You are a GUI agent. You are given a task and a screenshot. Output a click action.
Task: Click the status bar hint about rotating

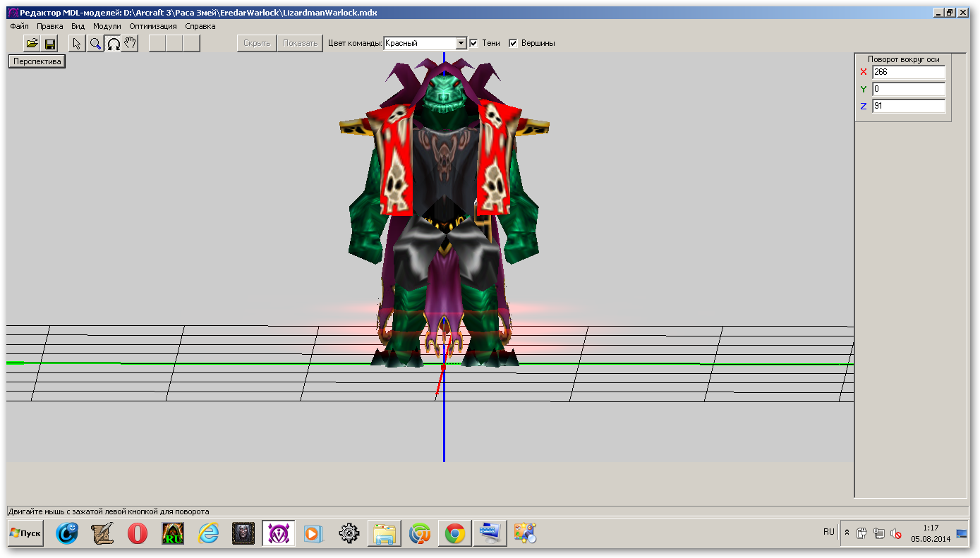(x=109, y=511)
